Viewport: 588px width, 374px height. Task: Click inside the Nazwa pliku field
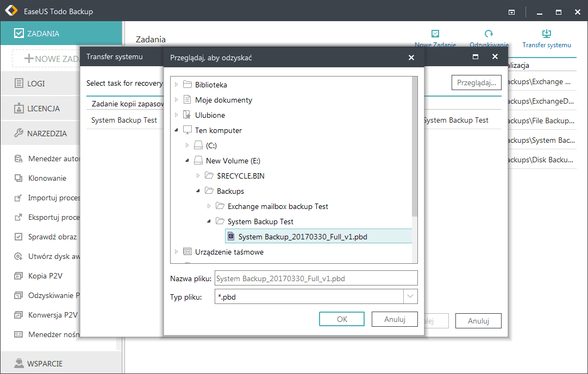click(x=315, y=278)
